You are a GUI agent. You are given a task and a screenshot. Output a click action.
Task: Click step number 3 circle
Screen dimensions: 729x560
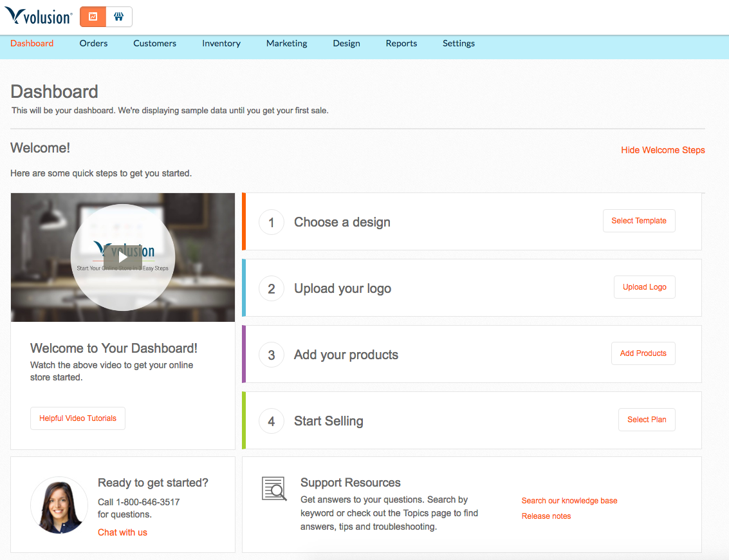(x=272, y=355)
